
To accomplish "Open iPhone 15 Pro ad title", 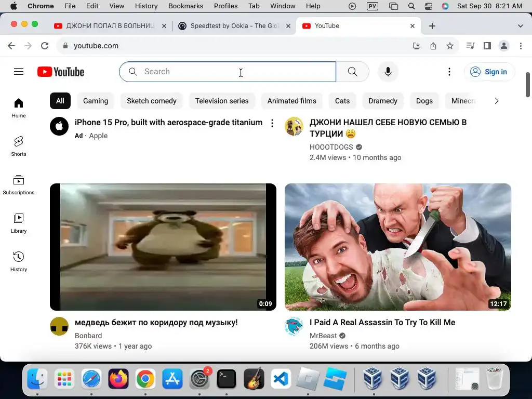I will click(x=169, y=123).
